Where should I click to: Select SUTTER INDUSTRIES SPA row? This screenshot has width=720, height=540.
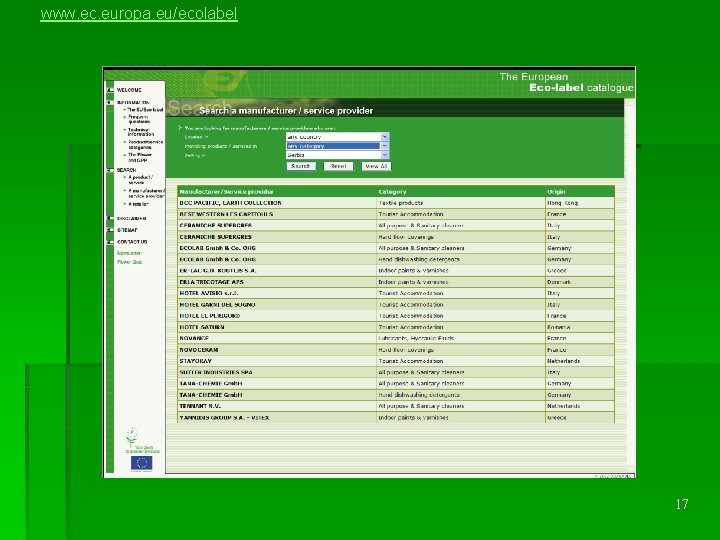[396, 372]
